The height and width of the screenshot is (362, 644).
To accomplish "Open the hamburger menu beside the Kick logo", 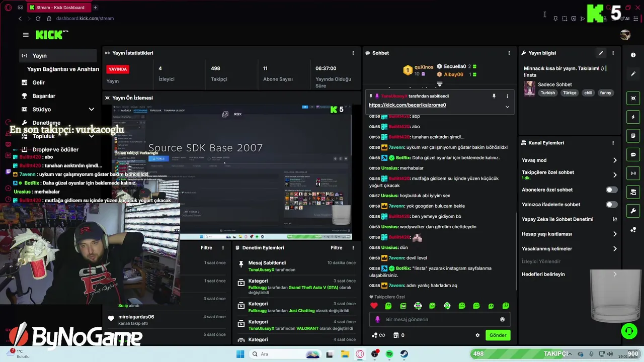I will point(26,35).
